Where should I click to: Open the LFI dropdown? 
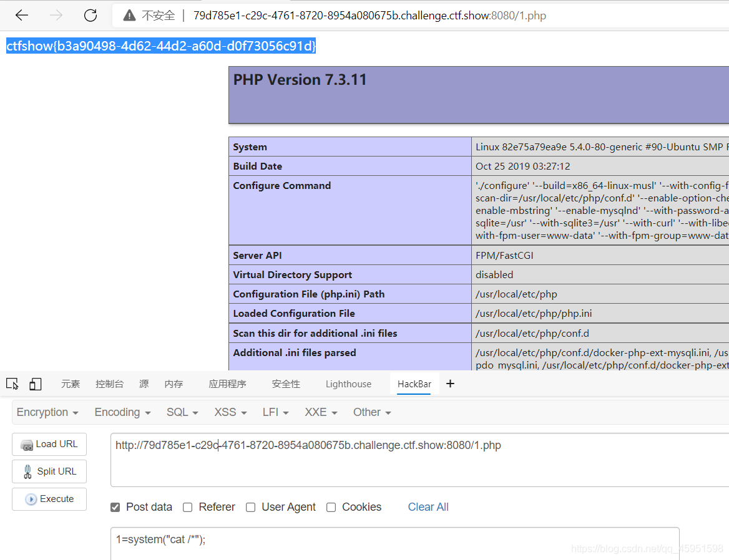[275, 412]
